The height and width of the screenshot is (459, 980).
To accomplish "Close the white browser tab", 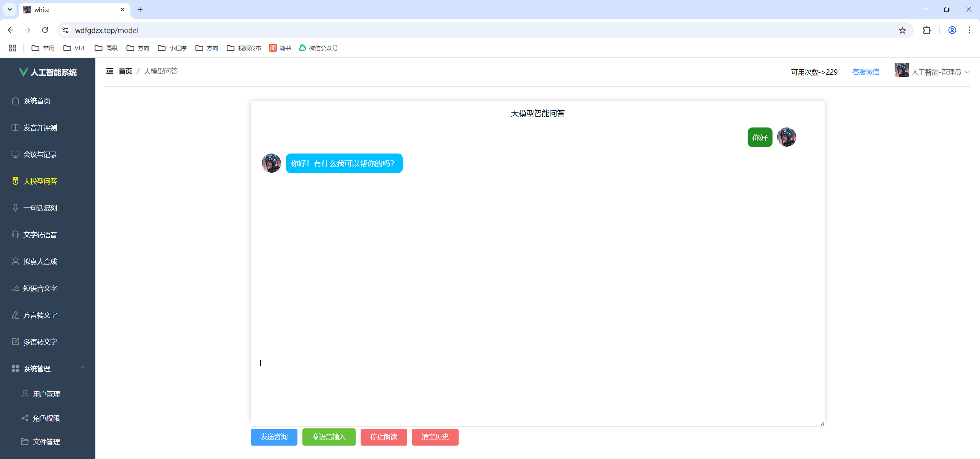I will (122, 10).
